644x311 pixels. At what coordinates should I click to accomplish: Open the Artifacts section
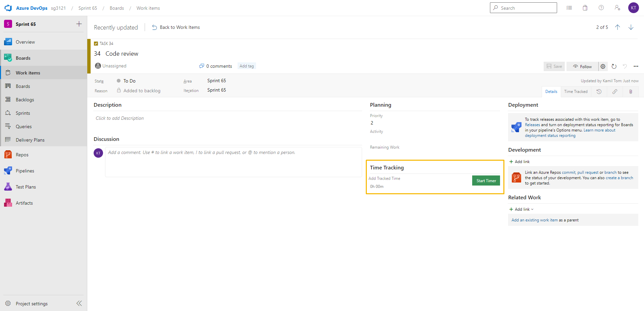coord(24,203)
